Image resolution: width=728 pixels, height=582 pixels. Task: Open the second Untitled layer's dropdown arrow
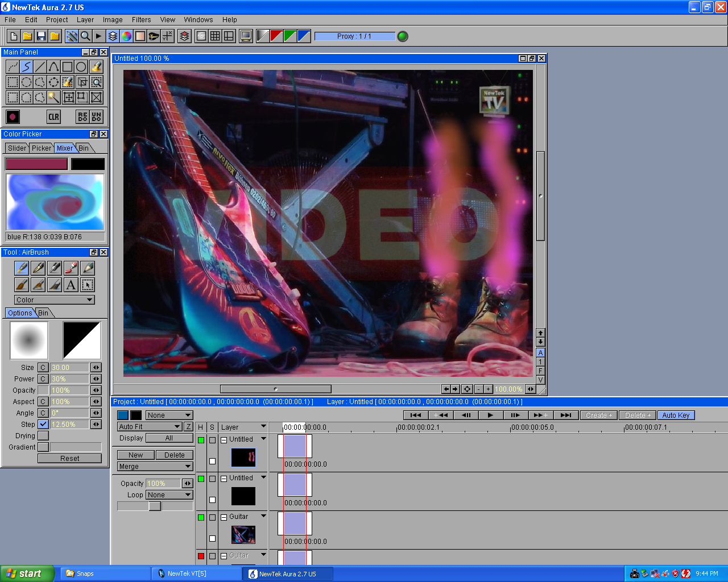[x=263, y=477]
